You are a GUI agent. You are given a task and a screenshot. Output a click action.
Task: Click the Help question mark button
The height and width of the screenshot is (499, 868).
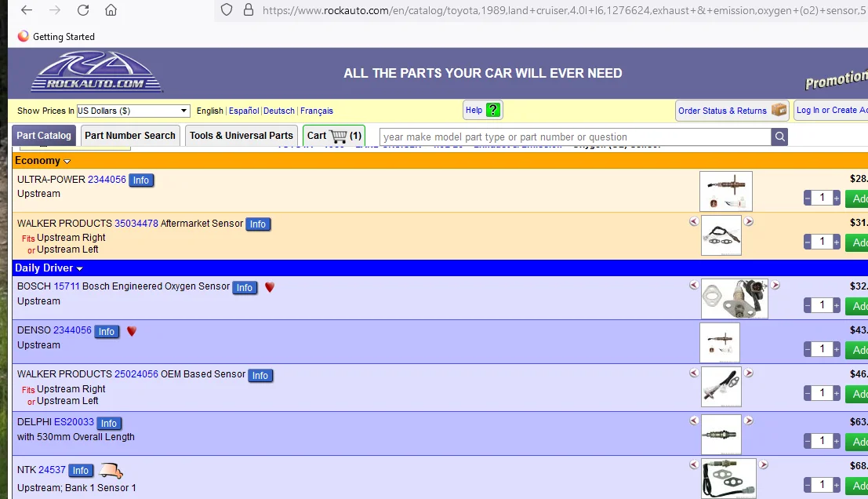[483, 110]
